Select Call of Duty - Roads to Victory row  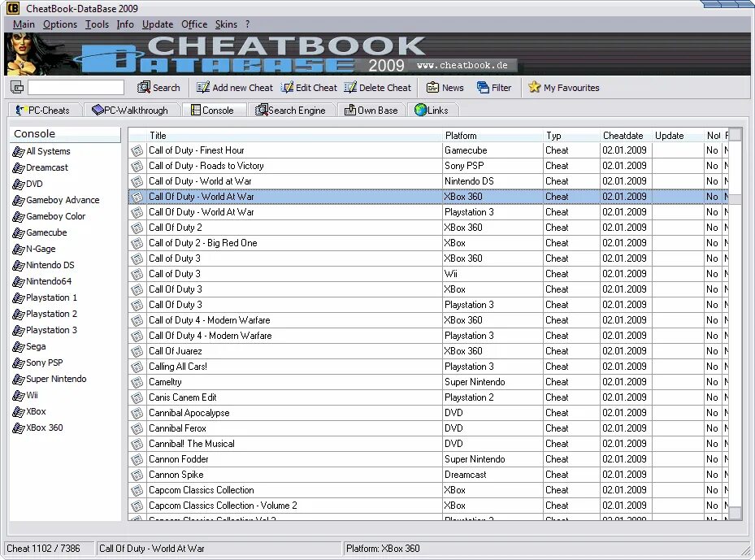428,166
